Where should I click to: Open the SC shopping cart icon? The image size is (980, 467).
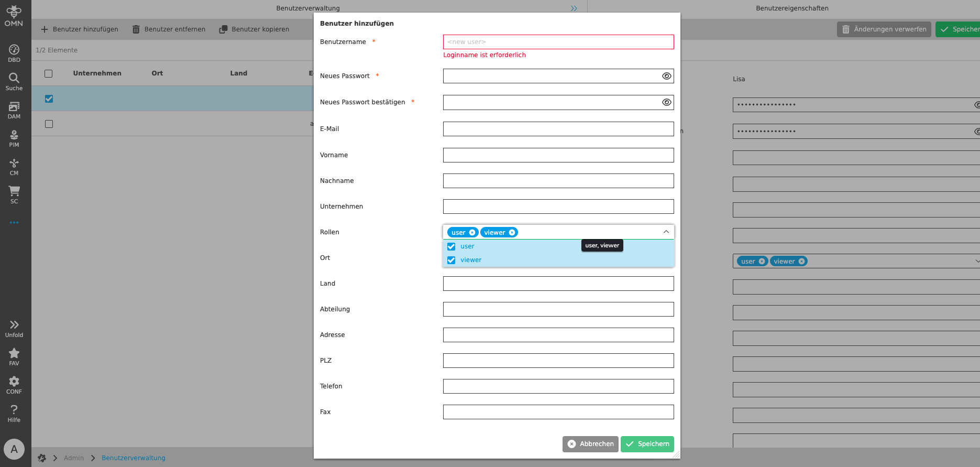point(14,194)
